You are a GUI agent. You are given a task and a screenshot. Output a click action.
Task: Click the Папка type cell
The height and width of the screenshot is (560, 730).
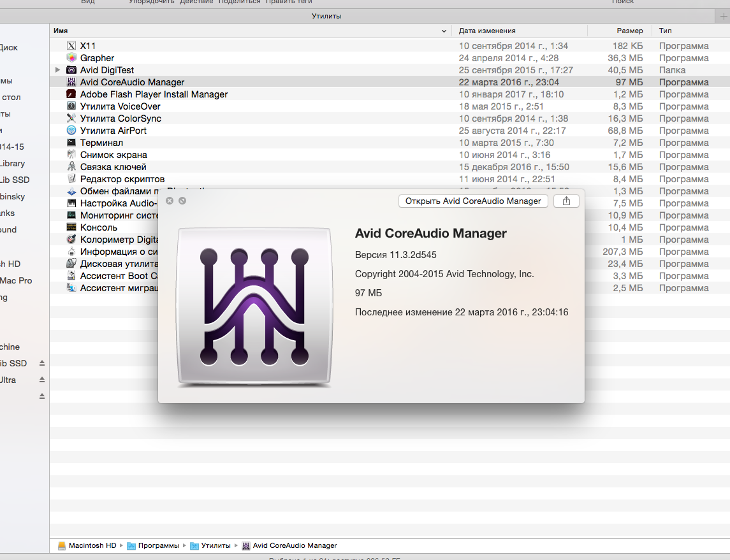click(x=672, y=70)
